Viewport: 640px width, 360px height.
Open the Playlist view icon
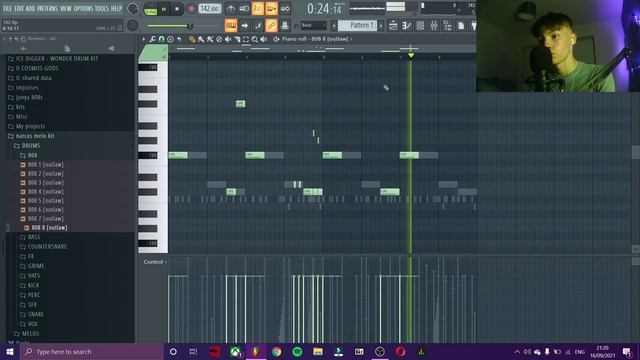tap(393, 26)
